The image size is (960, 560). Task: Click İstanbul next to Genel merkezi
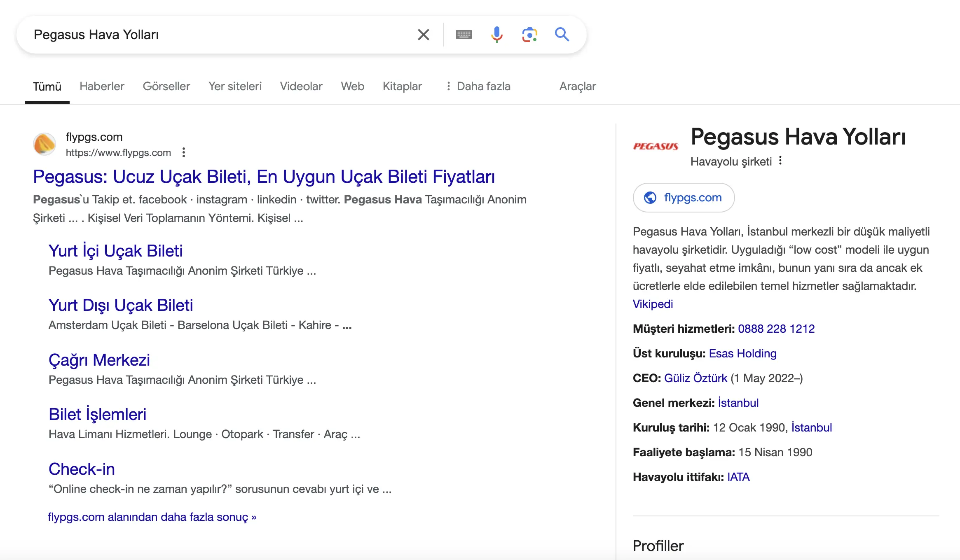pos(738,403)
